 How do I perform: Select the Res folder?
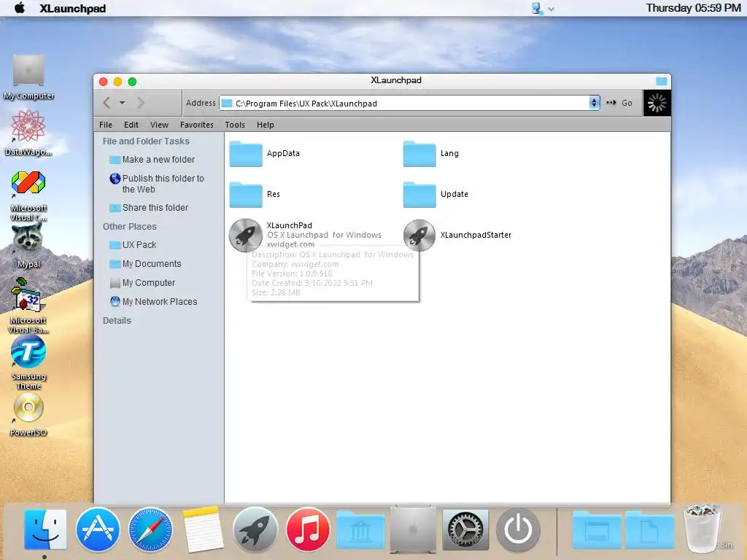255,194
